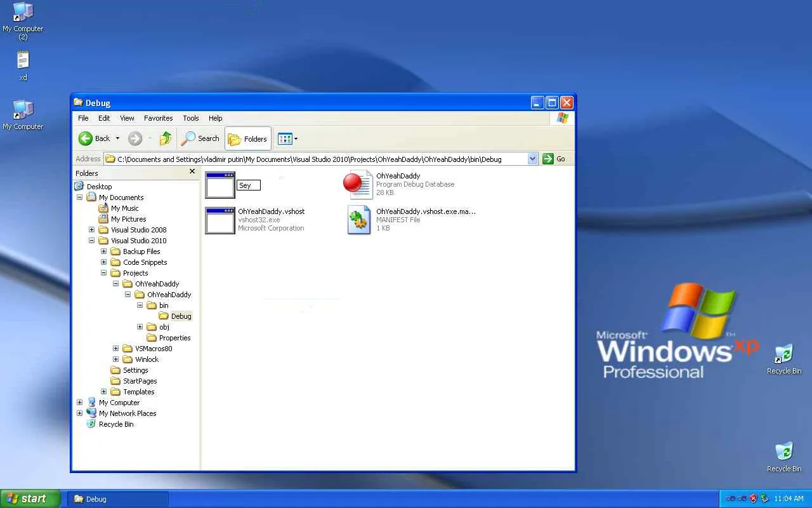Expand the obj folder tree node
812x508 pixels.
point(140,327)
